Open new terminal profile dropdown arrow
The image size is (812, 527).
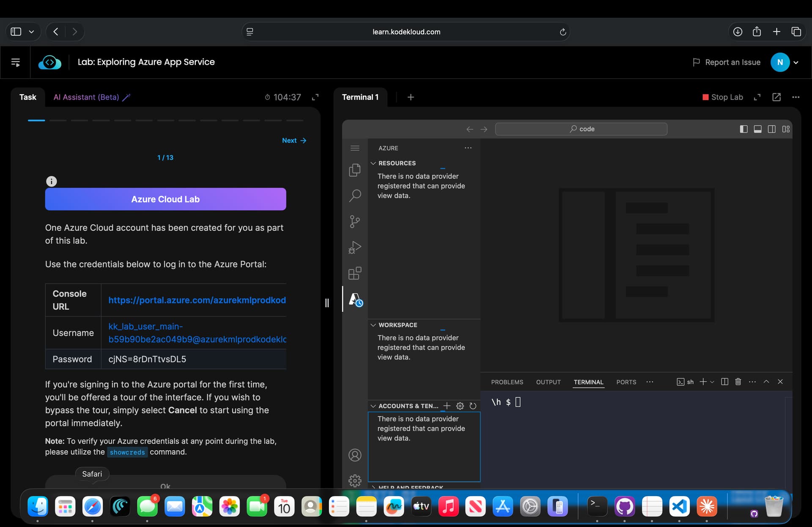712,382
